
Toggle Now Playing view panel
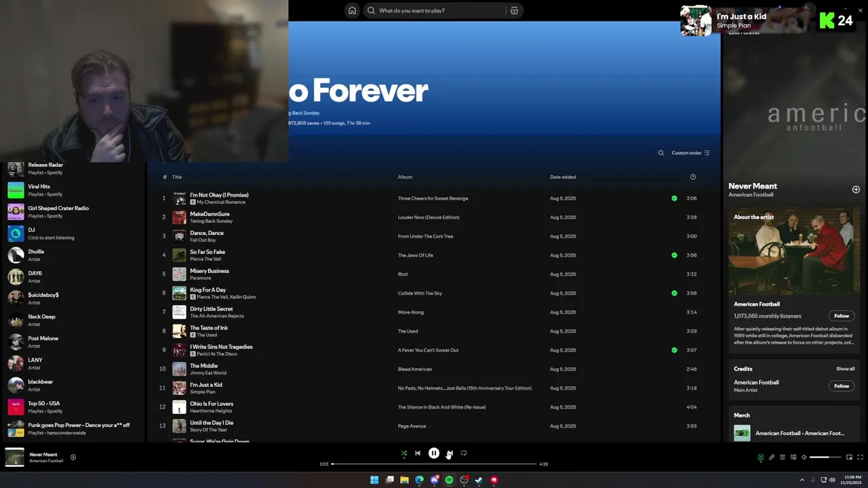(760, 457)
